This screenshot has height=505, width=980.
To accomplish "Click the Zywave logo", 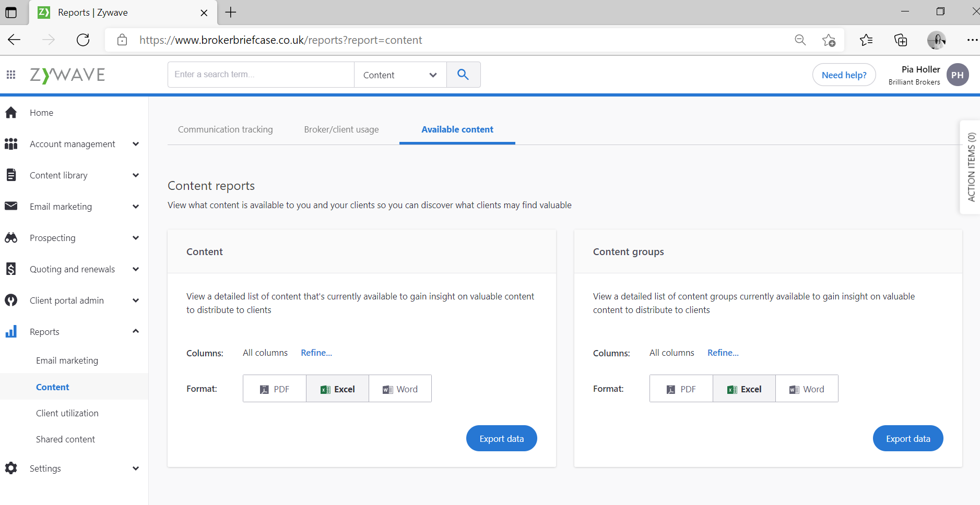I will click(67, 75).
